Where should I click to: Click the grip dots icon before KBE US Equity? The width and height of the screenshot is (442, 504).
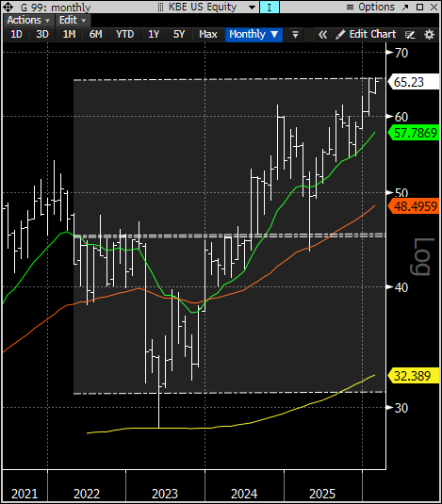(x=160, y=7)
